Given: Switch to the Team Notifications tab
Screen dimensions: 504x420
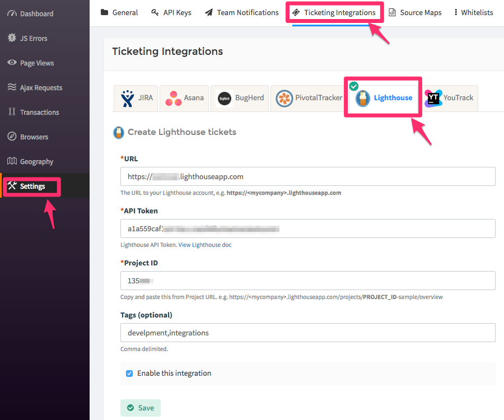Looking at the screenshot, I should [241, 12].
